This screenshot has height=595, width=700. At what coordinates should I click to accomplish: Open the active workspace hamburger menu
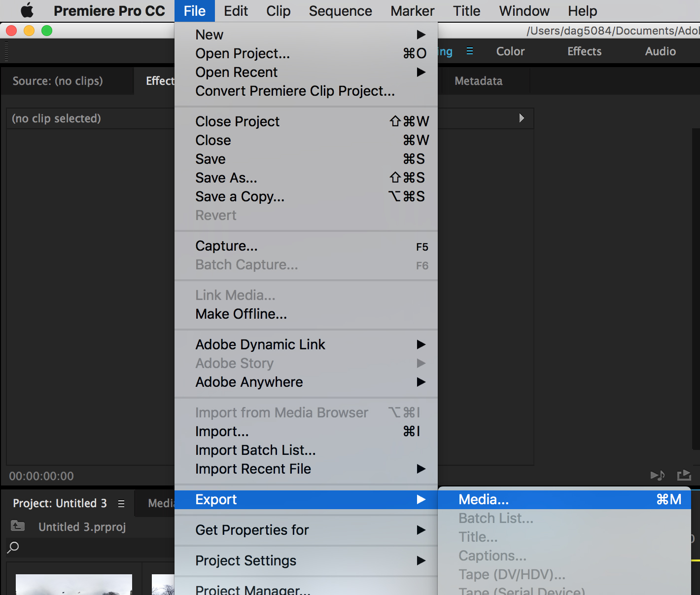point(470,51)
